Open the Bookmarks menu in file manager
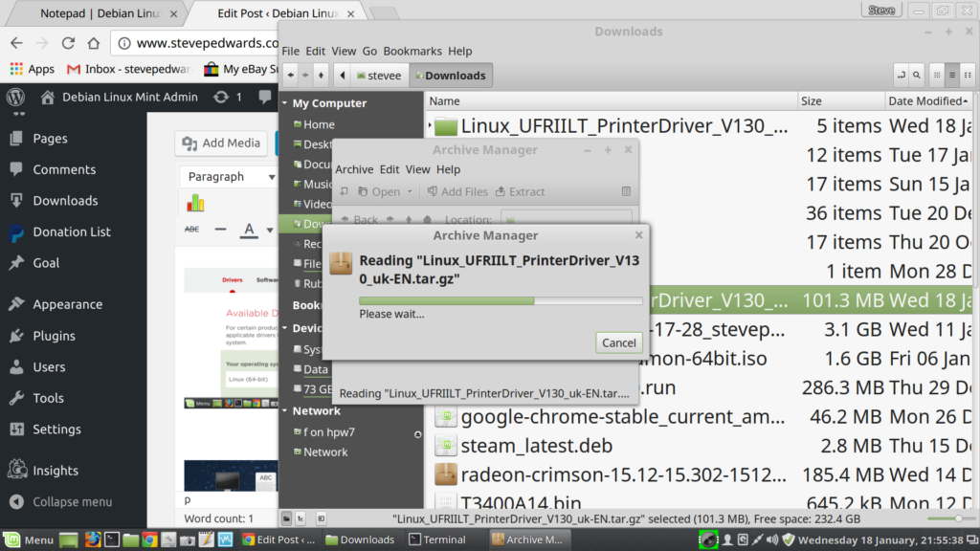Viewport: 980px width, 551px height. point(412,51)
